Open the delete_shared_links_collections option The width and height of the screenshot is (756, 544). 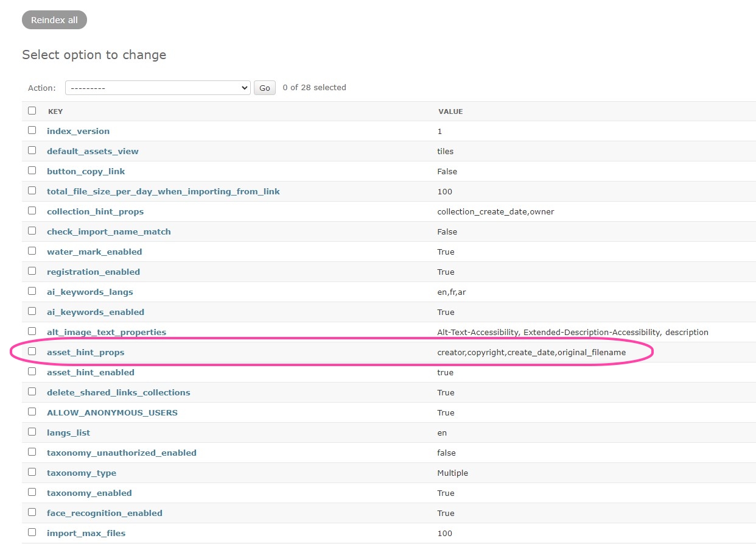(x=119, y=392)
